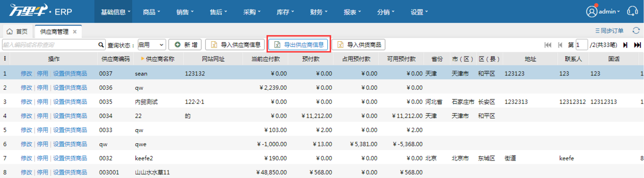644x178 pixels.
Task: Click the 供应商编码 column header
Action: coord(116,59)
